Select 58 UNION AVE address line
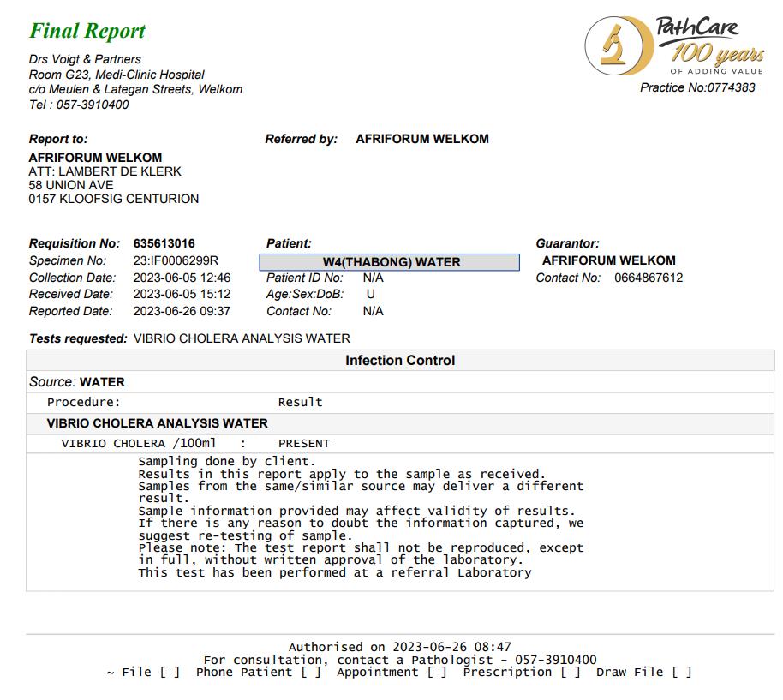The image size is (783, 700). tap(71, 185)
